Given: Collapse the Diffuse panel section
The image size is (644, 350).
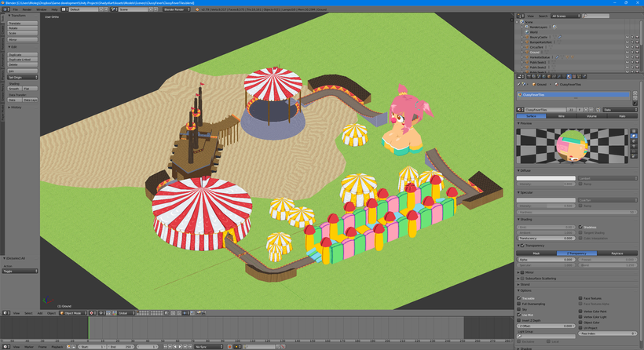Looking at the screenshot, I should click(525, 170).
